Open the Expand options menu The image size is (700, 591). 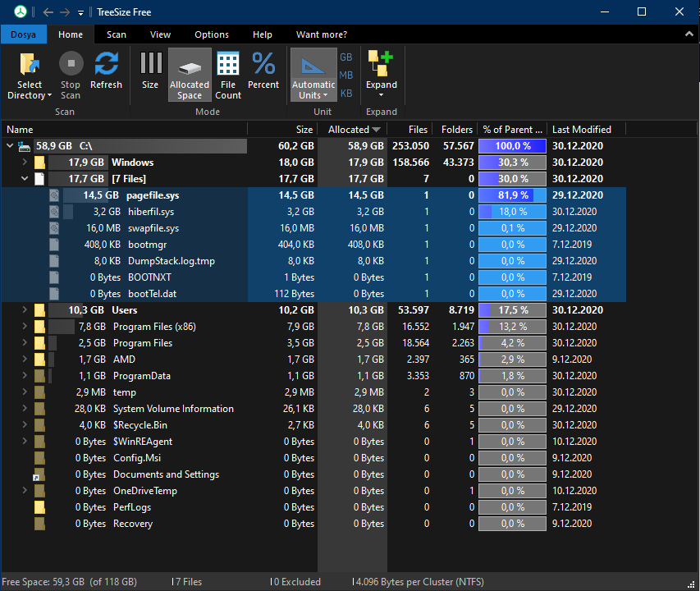[x=382, y=75]
